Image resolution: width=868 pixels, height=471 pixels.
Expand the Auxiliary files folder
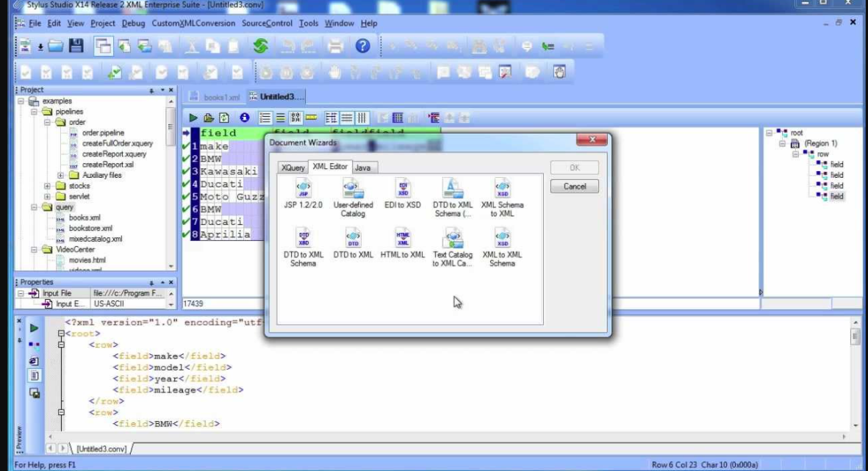pyautogui.click(x=61, y=176)
